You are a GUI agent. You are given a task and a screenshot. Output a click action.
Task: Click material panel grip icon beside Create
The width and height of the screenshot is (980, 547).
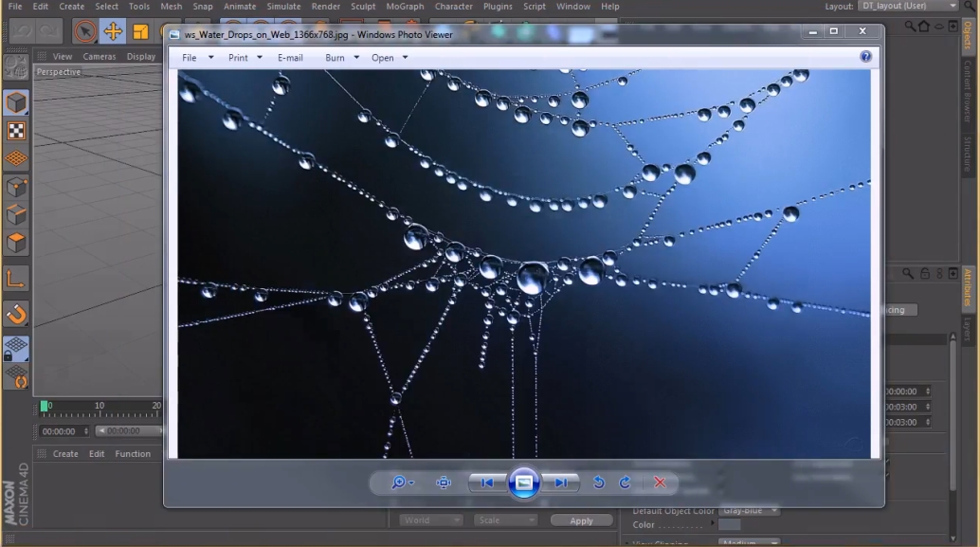click(x=42, y=454)
